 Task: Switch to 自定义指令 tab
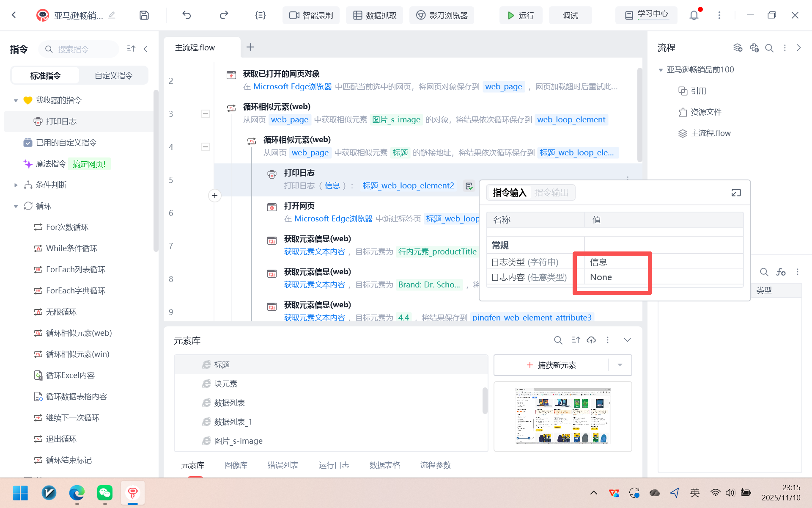[113, 75]
